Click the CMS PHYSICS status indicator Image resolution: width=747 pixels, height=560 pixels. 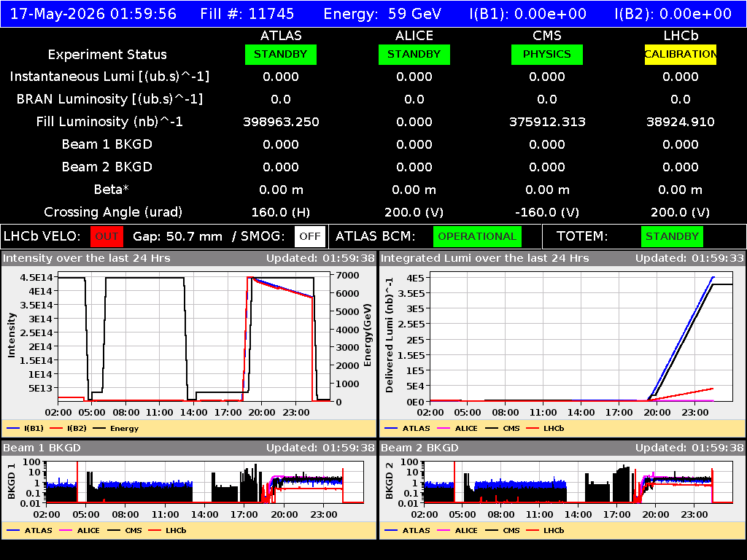[547, 54]
